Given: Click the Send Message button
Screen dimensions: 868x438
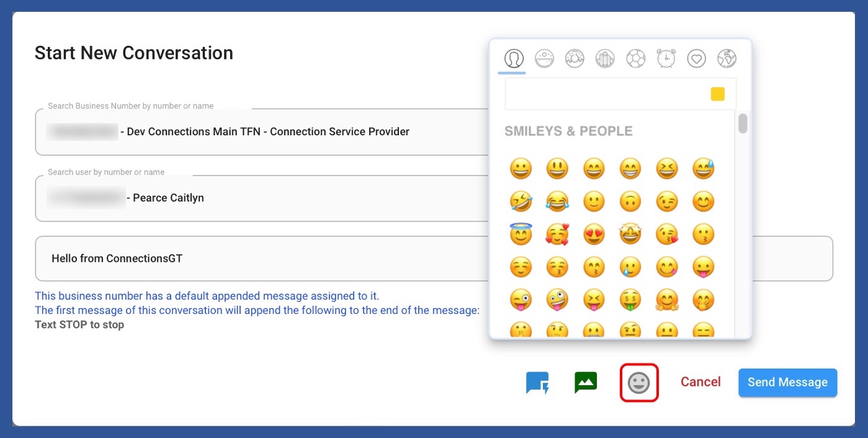Looking at the screenshot, I should (787, 382).
